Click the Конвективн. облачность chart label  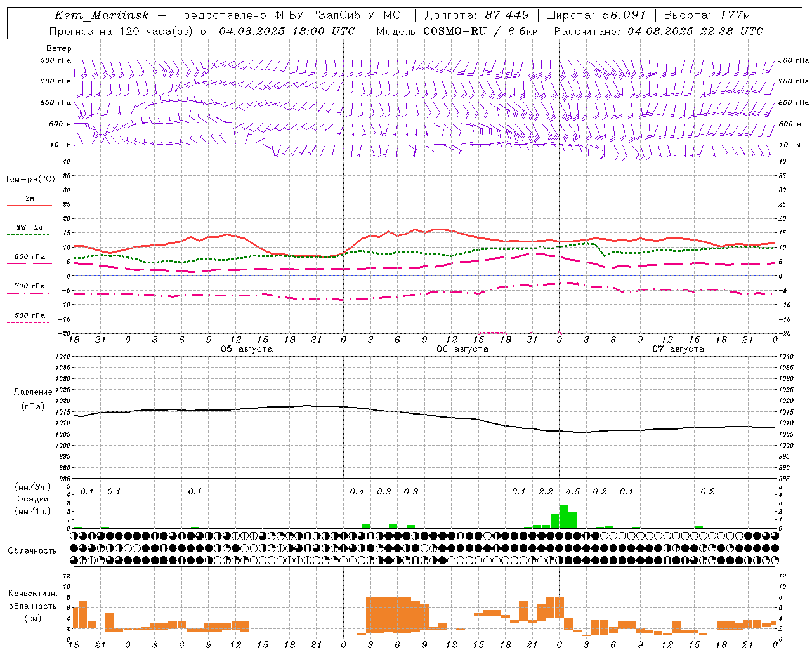32,600
